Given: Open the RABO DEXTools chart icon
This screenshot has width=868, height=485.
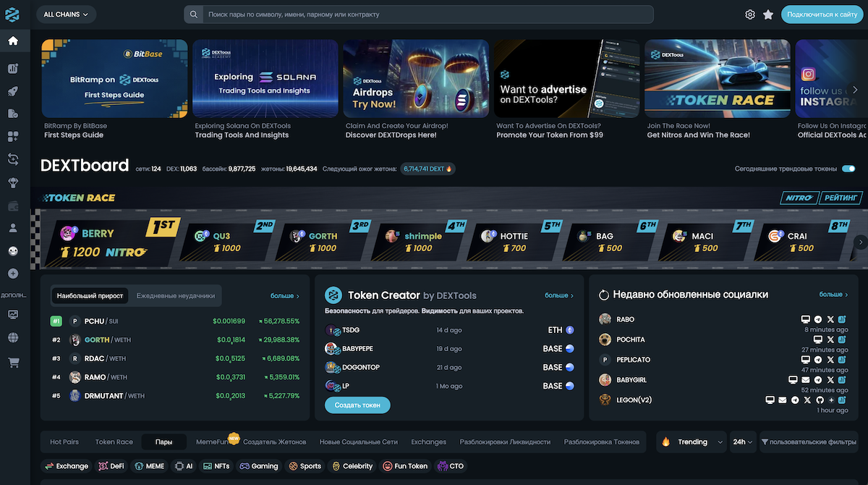Looking at the screenshot, I should [x=843, y=319].
